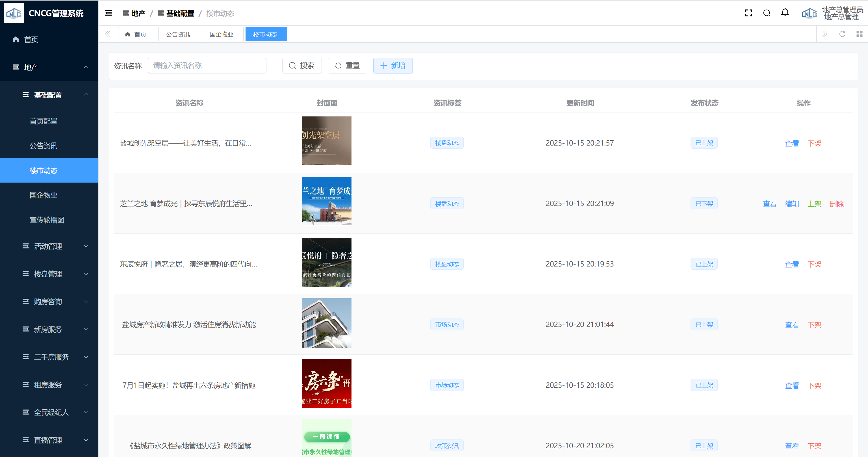868x457 pixels.
Task: Open 宣传轮播图 in the sidebar
Action: [x=47, y=220]
